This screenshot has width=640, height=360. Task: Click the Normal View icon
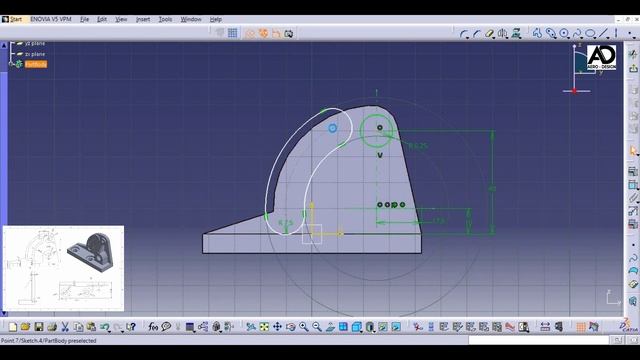pos(330,327)
